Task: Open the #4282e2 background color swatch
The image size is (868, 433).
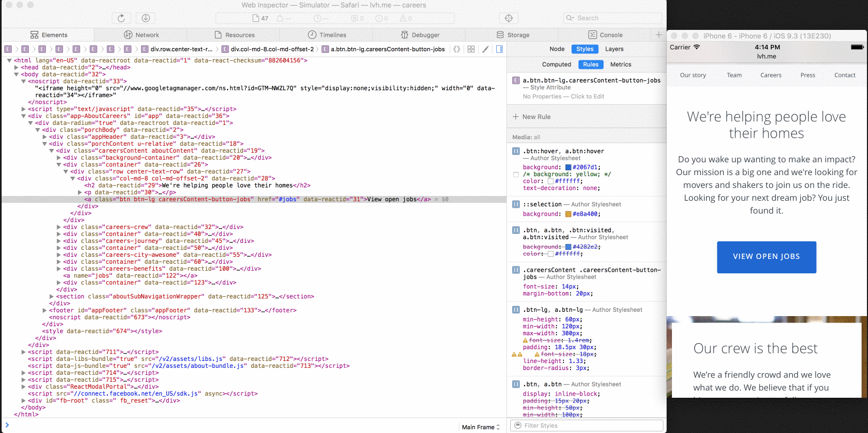Action: tap(568, 247)
